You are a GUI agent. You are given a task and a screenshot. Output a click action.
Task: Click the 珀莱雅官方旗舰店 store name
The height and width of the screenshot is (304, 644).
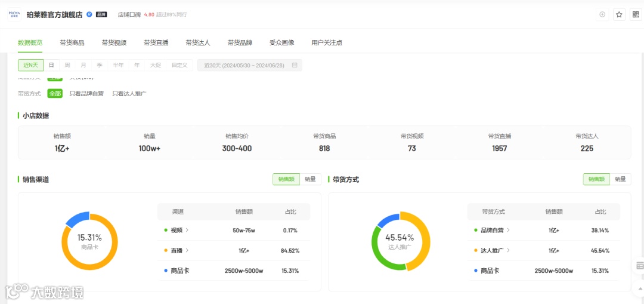(54, 14)
